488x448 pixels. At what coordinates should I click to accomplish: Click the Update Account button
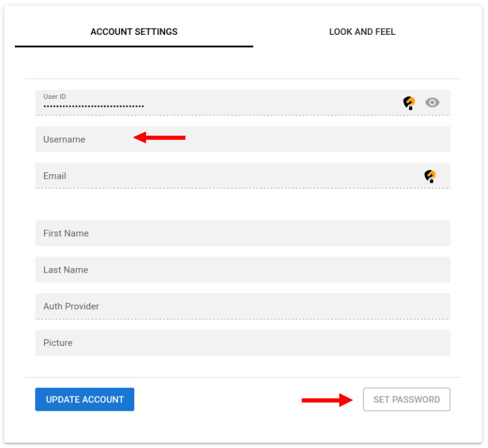coord(85,399)
